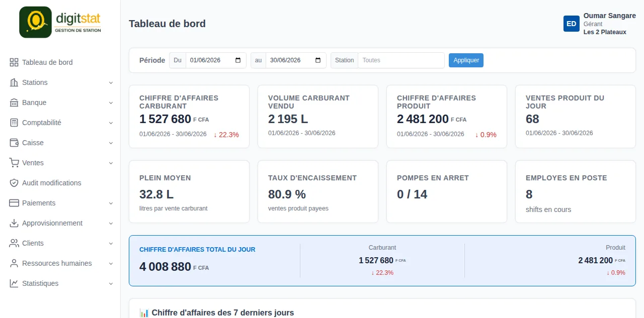Screen dimensions: 644x318
Task: Open the Approvisionnement sidebar menu
Action: pyautogui.click(x=60, y=223)
